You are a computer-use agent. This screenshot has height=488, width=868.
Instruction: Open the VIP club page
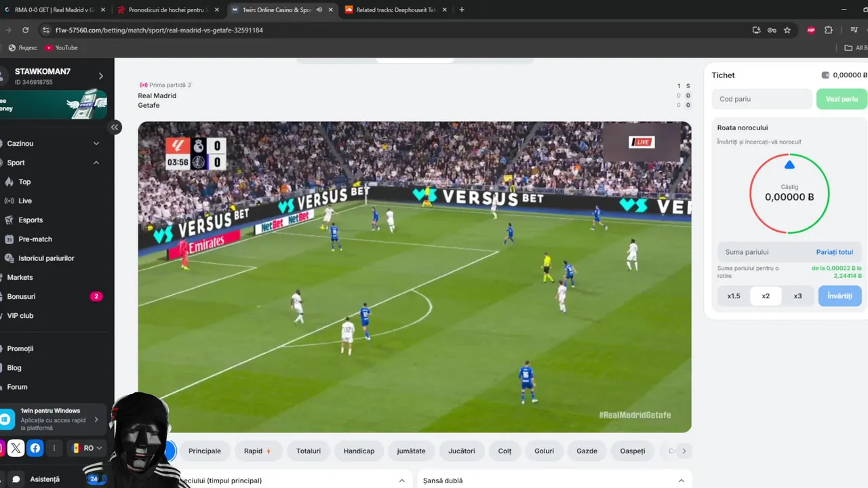[20, 316]
